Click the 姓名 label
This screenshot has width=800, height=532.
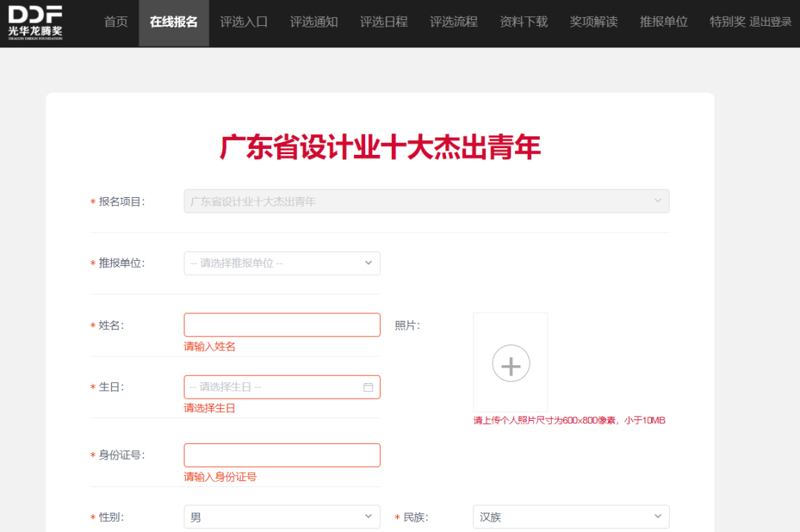pyautogui.click(x=111, y=325)
